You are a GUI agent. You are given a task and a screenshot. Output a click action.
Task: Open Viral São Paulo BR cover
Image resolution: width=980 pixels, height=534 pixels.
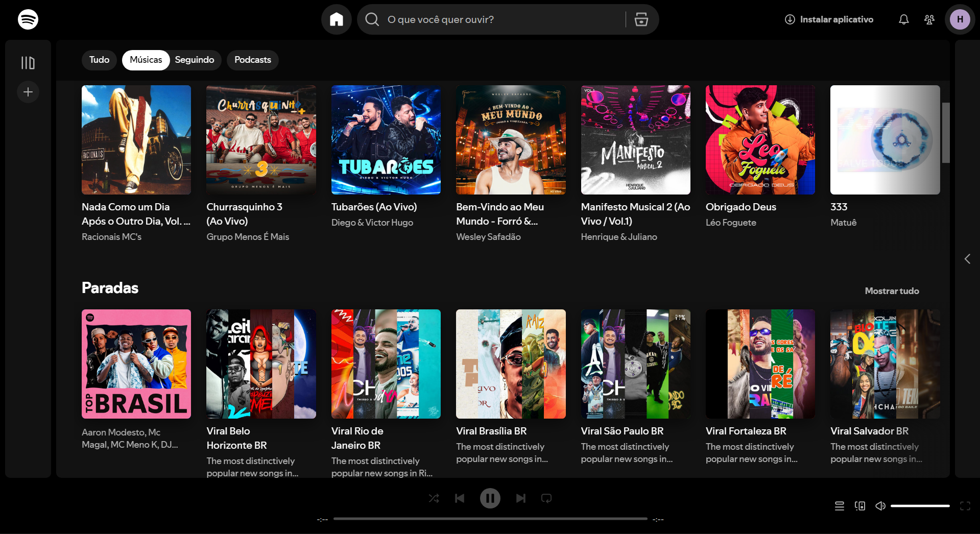[636, 364]
